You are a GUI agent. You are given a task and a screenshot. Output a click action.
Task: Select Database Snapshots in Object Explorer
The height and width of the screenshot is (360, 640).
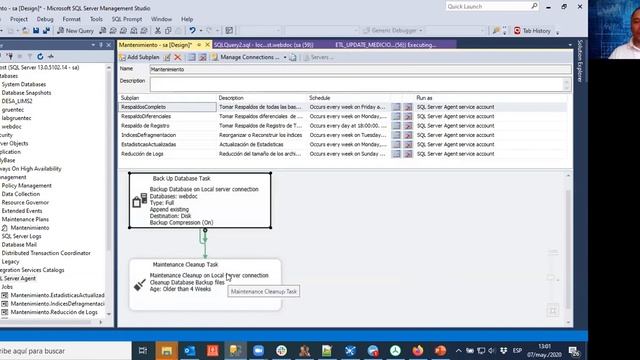pyautogui.click(x=27, y=93)
